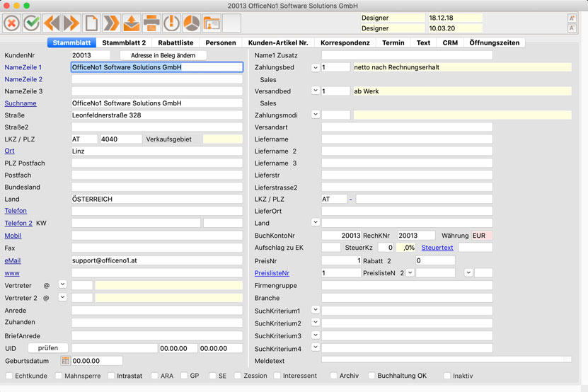Image resolution: width=588 pixels, height=392 pixels.
Task: Click the lower font size A icon
Action: (x=572, y=28)
